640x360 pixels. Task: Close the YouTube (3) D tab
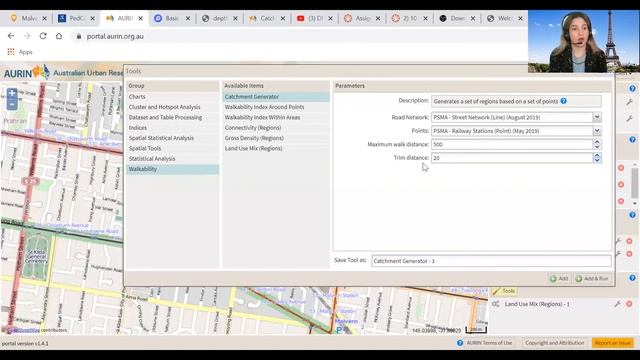330,18
